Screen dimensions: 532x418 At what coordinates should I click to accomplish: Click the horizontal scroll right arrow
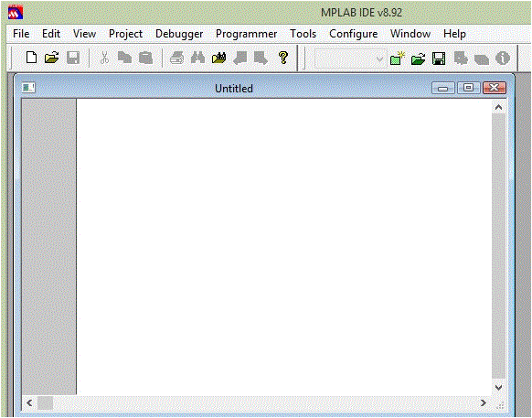click(484, 402)
